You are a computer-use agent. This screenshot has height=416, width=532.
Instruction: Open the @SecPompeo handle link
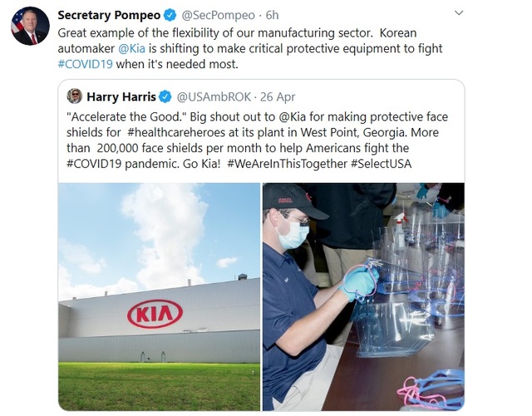tap(218, 15)
